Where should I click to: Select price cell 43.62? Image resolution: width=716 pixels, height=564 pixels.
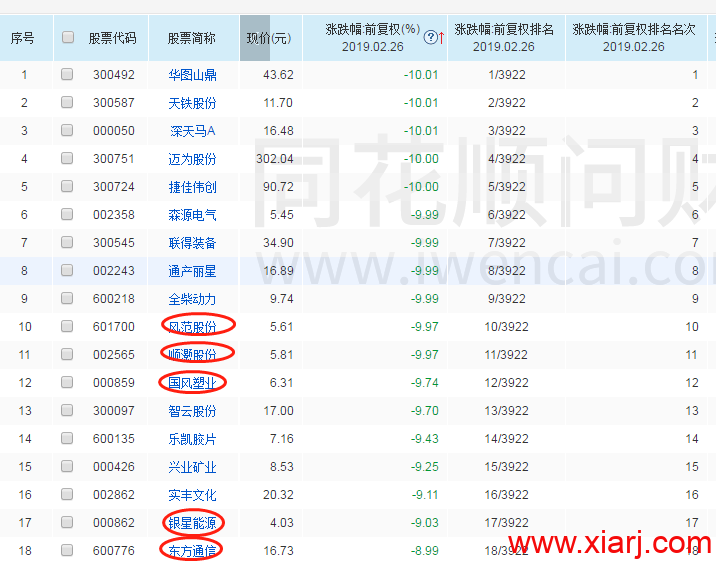pyautogui.click(x=278, y=75)
